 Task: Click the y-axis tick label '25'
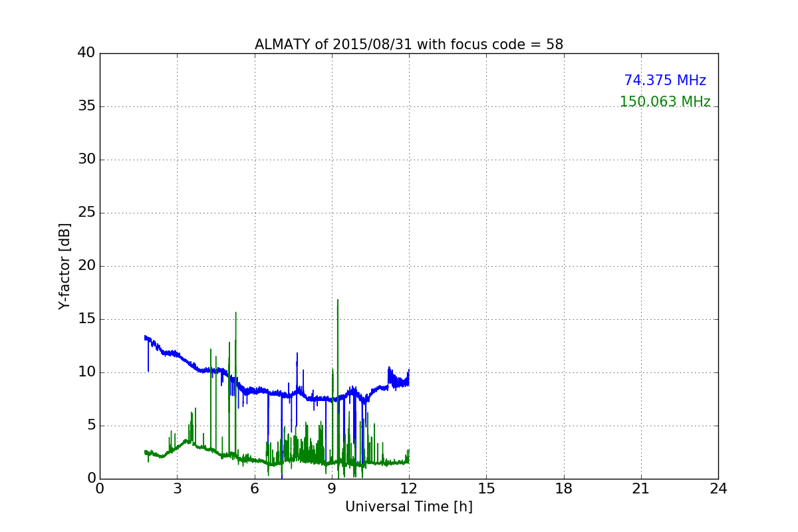coord(86,213)
